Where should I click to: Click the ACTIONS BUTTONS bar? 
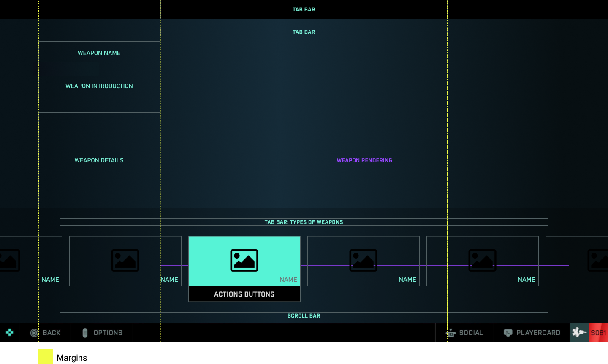[244, 294]
